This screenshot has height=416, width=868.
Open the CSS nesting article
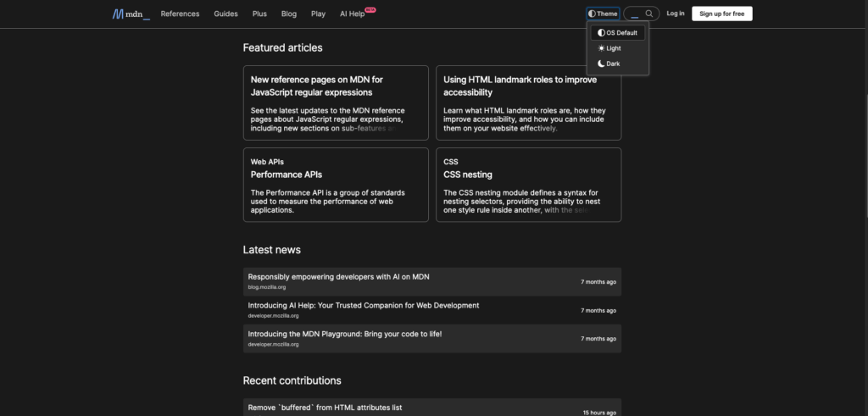click(x=467, y=175)
